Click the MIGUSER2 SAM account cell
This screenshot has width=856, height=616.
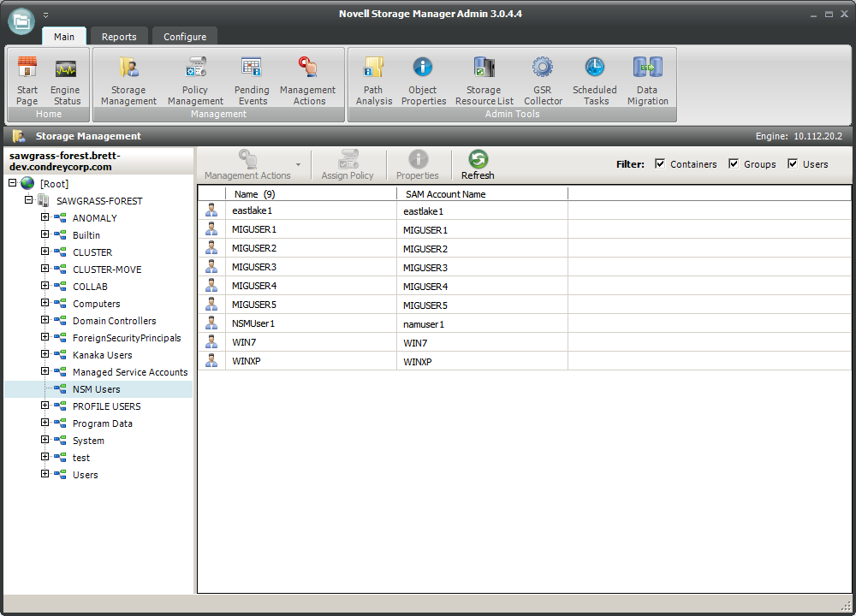click(483, 249)
